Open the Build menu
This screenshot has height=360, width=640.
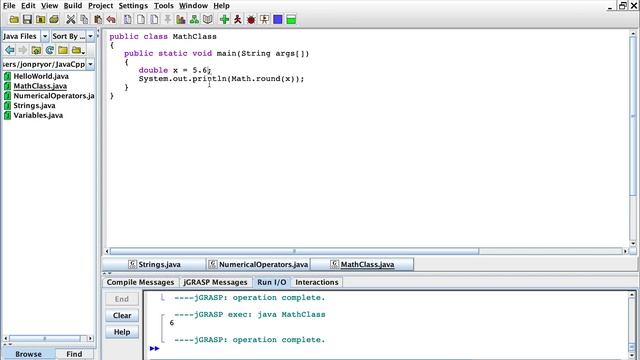pos(73,6)
